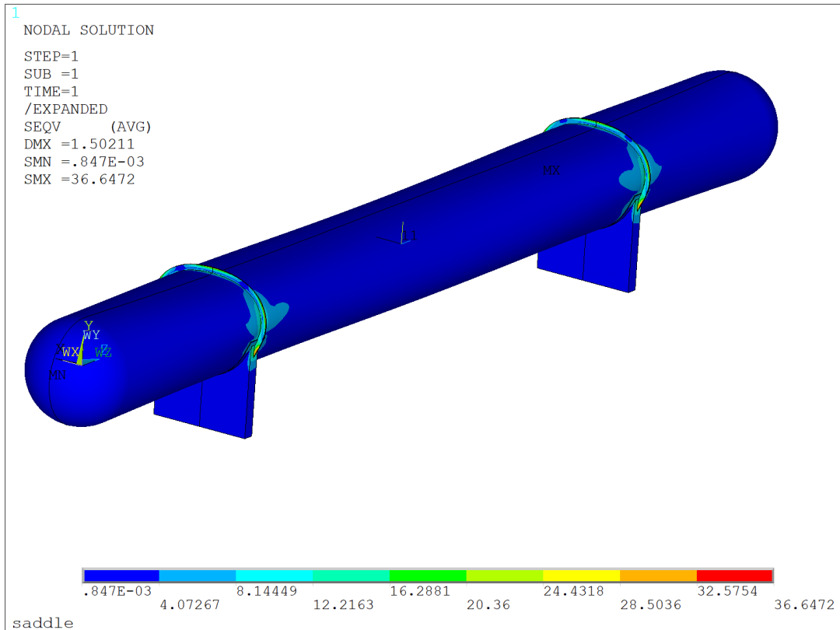Click the light blue legend band
The image size is (840, 630).
[x=197, y=576]
